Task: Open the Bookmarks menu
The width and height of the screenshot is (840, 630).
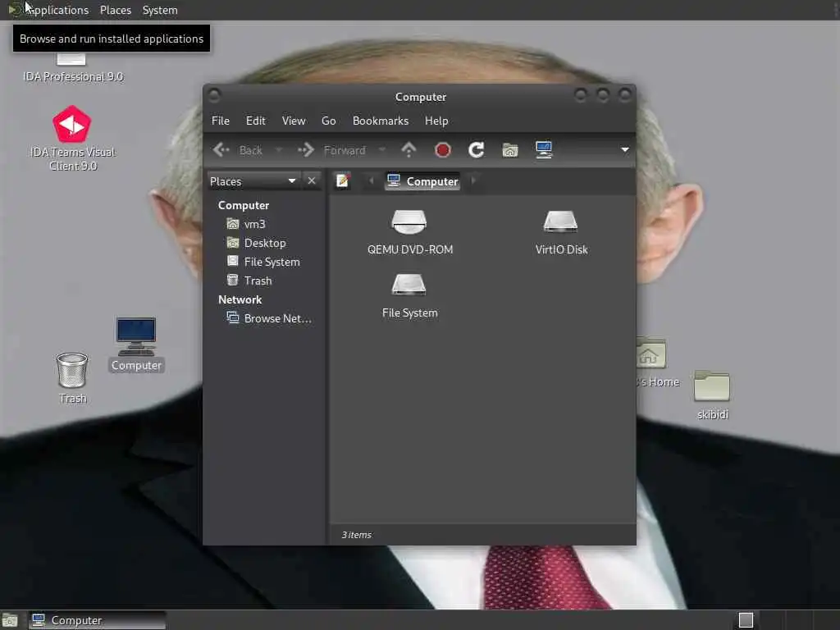Action: click(x=381, y=121)
